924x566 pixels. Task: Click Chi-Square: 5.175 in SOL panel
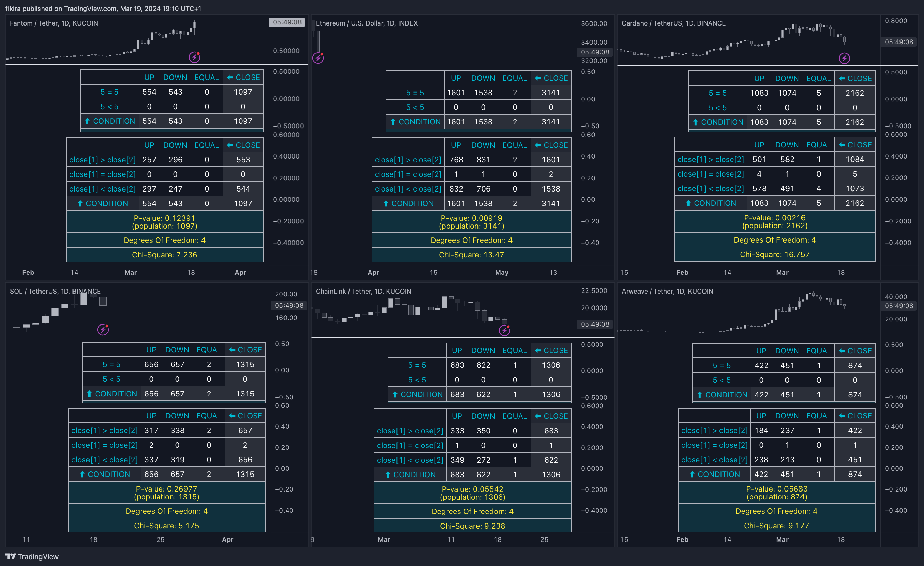[166, 525]
